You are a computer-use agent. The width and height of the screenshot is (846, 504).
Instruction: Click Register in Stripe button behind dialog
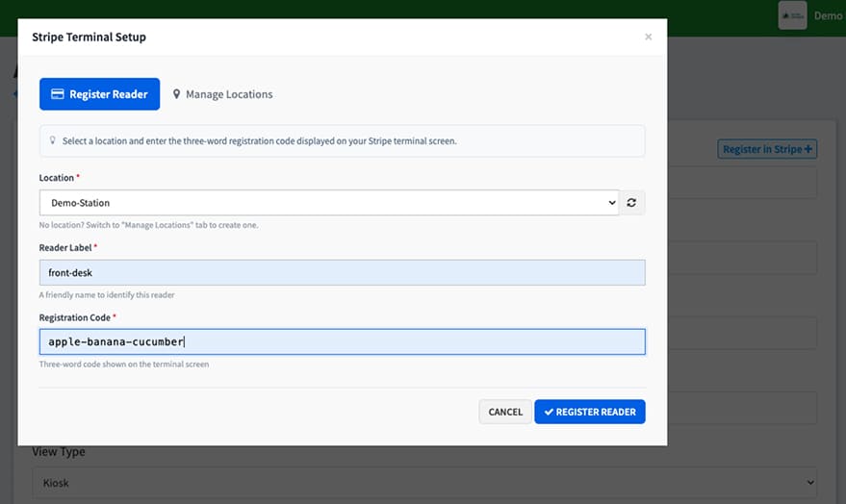click(x=767, y=149)
